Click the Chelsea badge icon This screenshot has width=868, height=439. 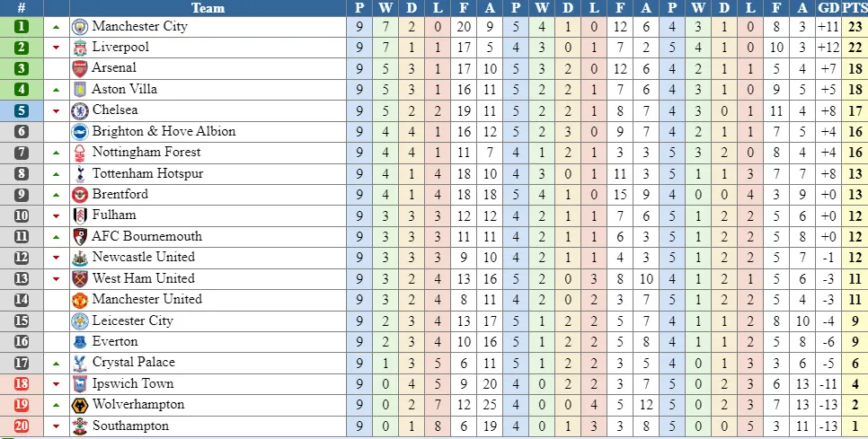pos(80,110)
